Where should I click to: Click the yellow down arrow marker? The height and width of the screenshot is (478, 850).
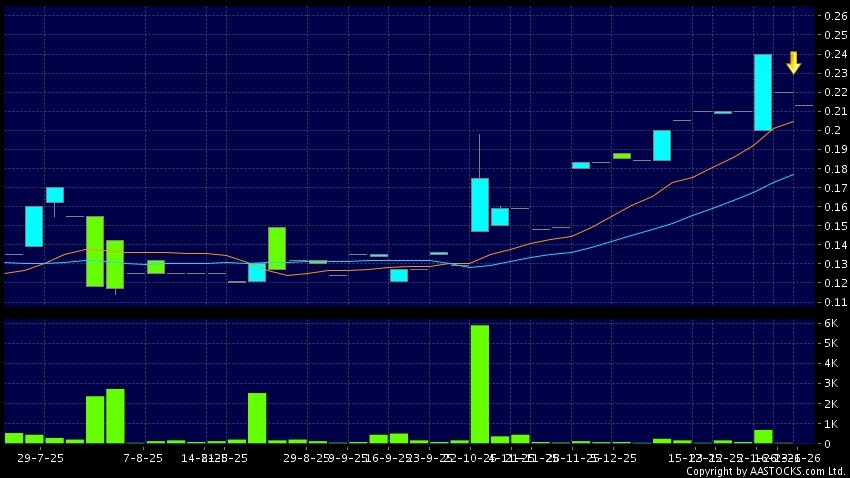(x=793, y=62)
